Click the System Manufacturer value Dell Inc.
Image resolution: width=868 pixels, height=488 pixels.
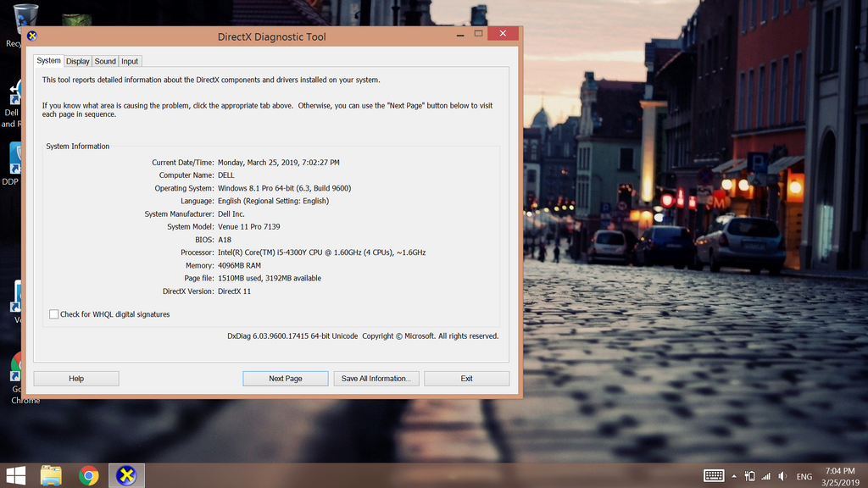tap(231, 214)
